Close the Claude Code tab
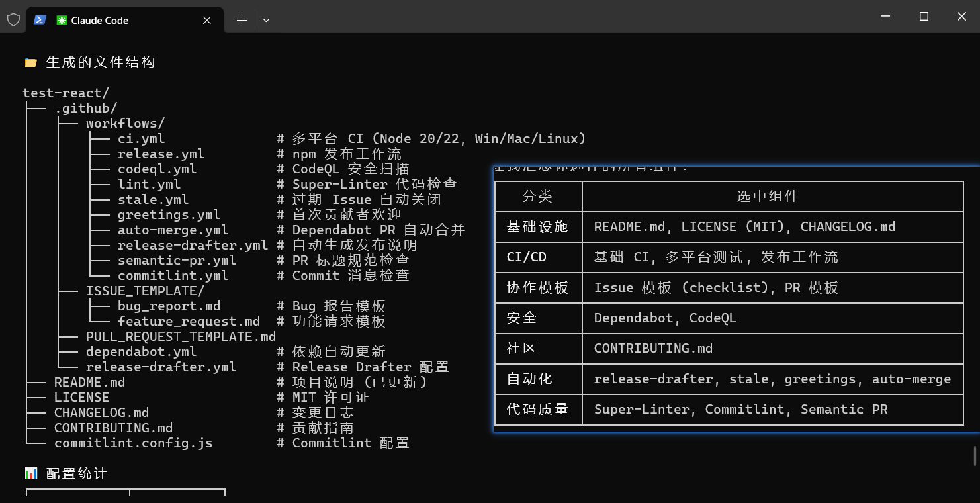Viewport: 980px width, 503px height. [x=207, y=21]
